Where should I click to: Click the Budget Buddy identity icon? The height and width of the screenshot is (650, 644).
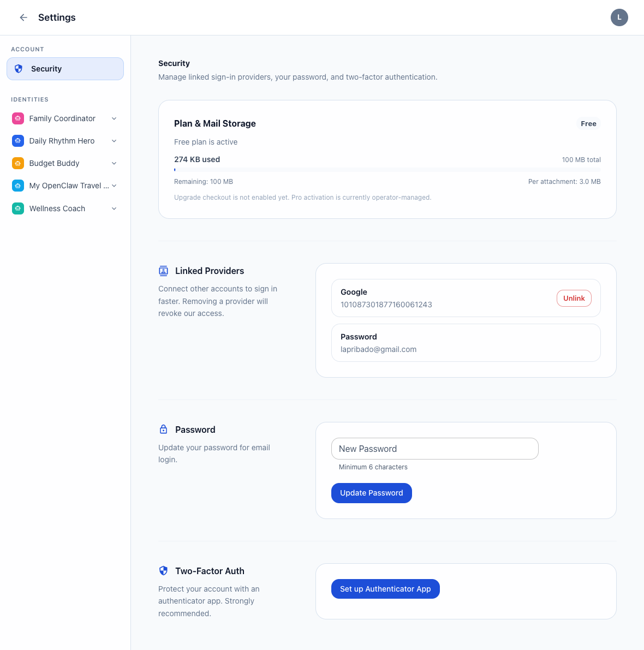click(x=18, y=163)
